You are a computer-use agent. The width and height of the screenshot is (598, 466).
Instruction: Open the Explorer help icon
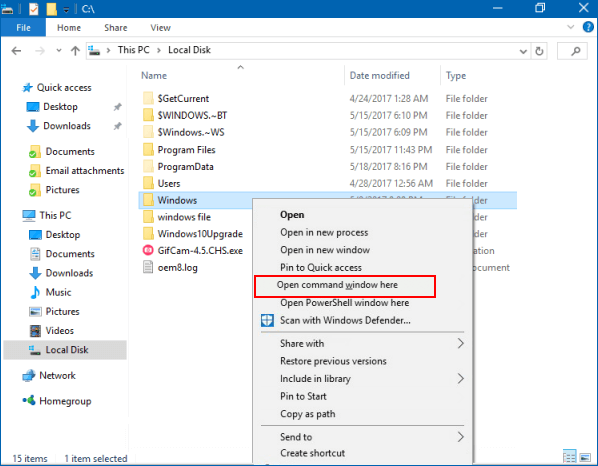(588, 27)
